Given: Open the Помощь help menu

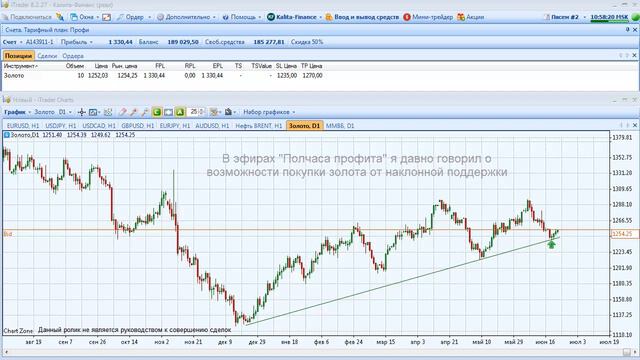Looking at the screenshot, I should click(x=242, y=17).
